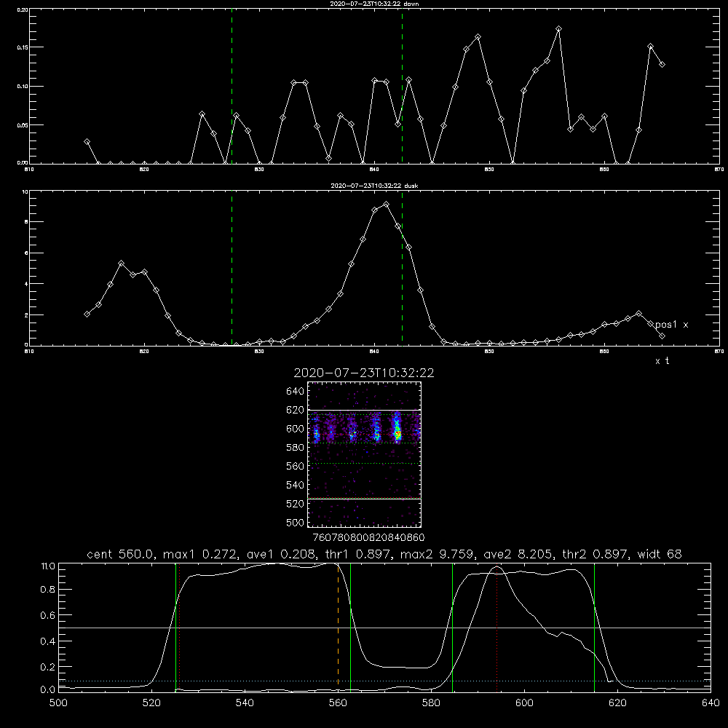Click the red dotted peak line near 594
Screen dimensions: 728x728
[x=496, y=627]
